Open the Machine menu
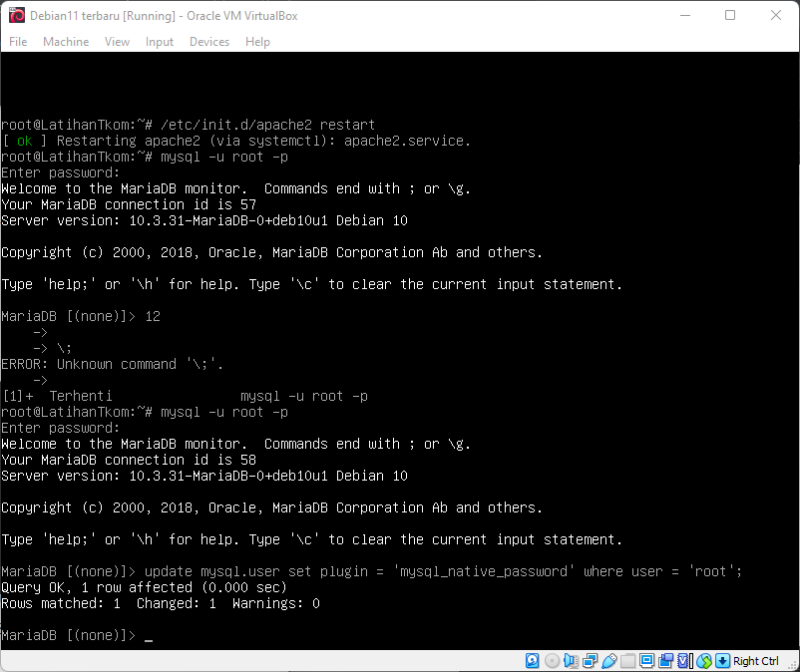 66,42
